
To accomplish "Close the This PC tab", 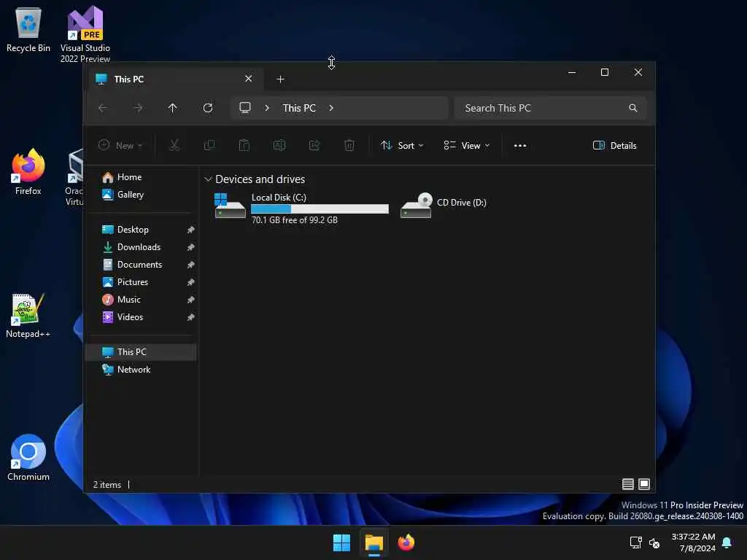I will (x=249, y=79).
